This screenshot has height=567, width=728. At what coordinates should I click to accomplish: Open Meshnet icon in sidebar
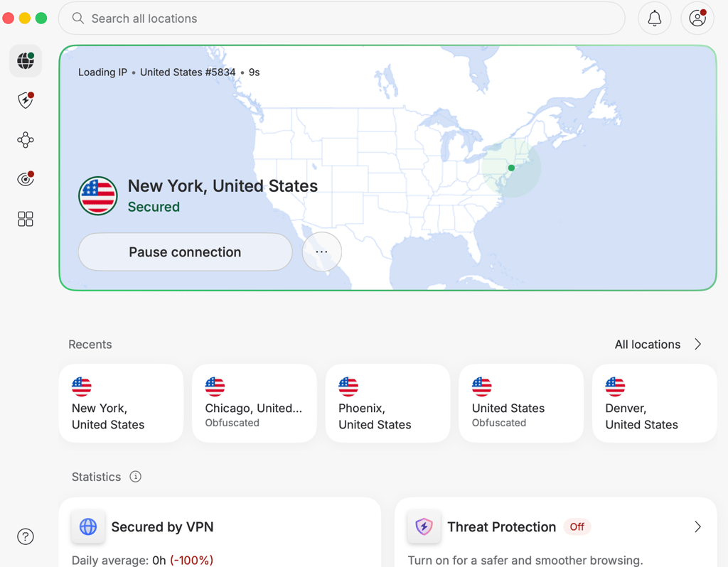pos(26,140)
